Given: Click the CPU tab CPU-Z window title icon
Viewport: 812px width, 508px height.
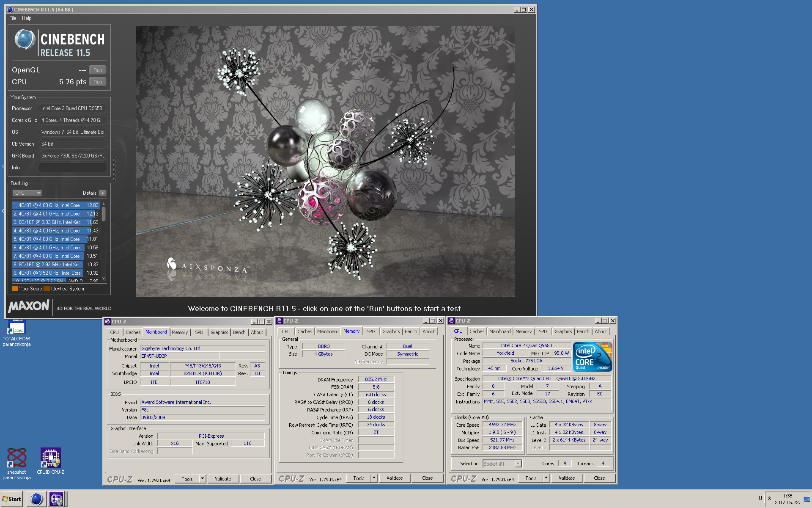Looking at the screenshot, I should click(x=452, y=321).
